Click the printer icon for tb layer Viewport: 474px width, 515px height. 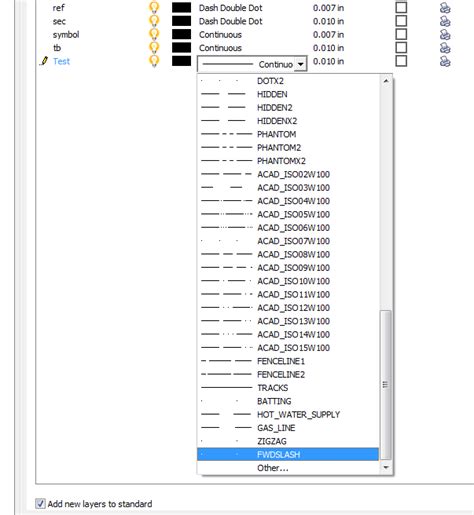[x=445, y=48]
